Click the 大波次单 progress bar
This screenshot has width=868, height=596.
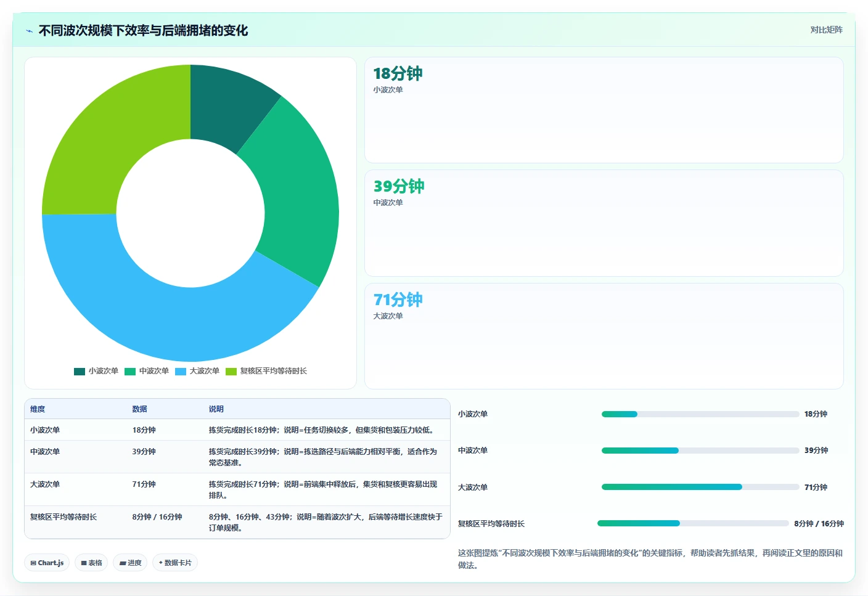tap(700, 487)
